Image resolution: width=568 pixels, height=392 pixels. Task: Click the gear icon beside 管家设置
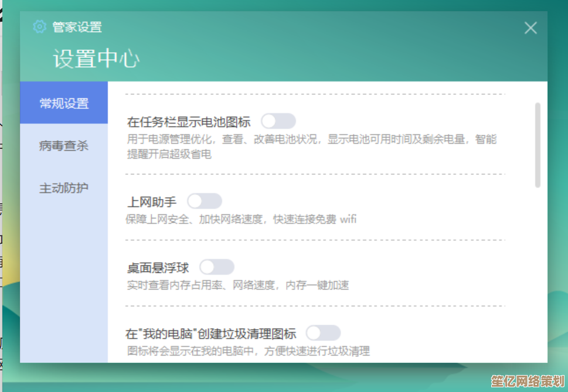pos(39,27)
